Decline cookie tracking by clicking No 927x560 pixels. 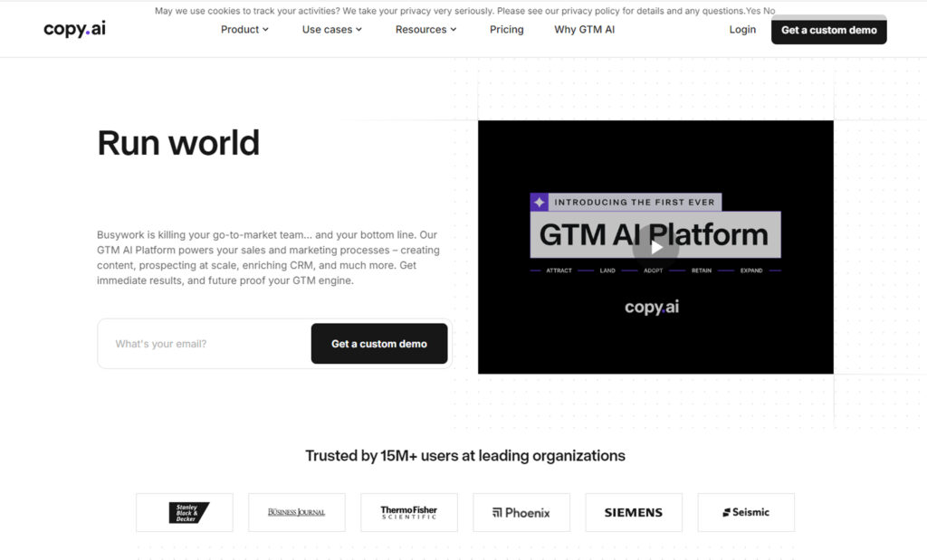click(x=769, y=11)
